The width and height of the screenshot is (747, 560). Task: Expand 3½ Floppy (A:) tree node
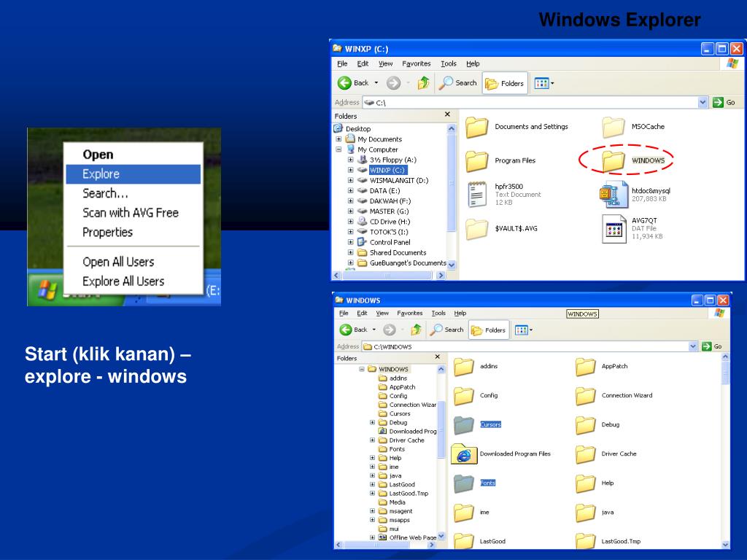coord(351,160)
